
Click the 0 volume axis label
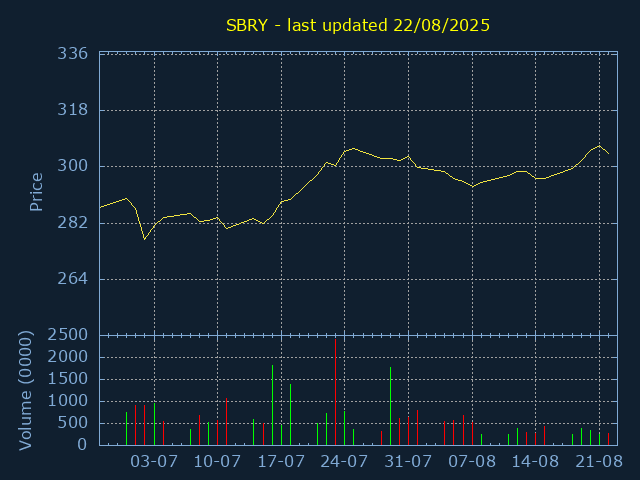[82, 444]
